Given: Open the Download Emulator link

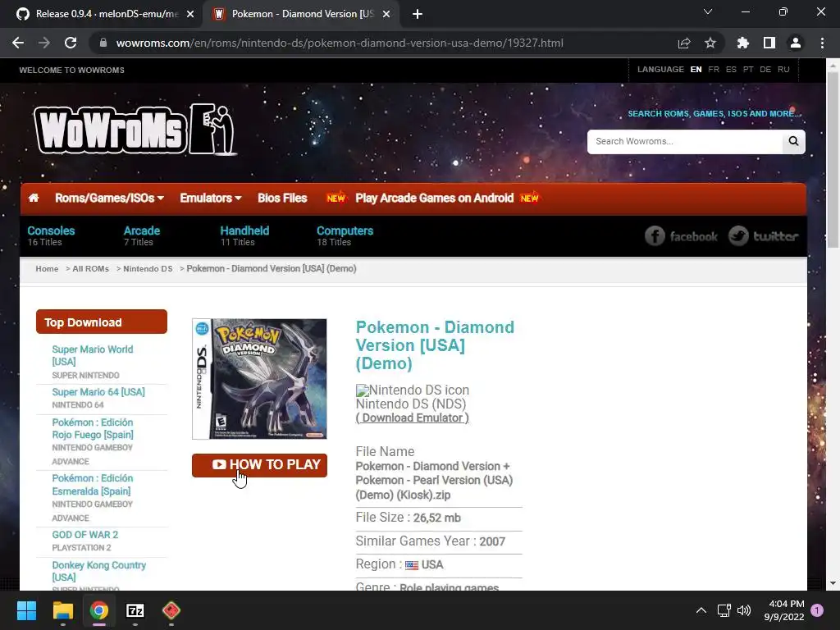Looking at the screenshot, I should click(x=413, y=418).
